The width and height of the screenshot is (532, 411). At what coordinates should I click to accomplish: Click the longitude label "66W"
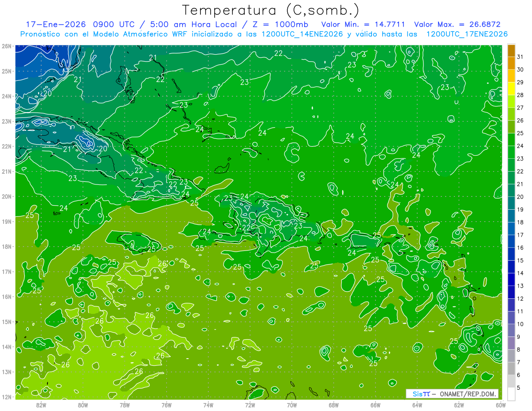click(376, 405)
